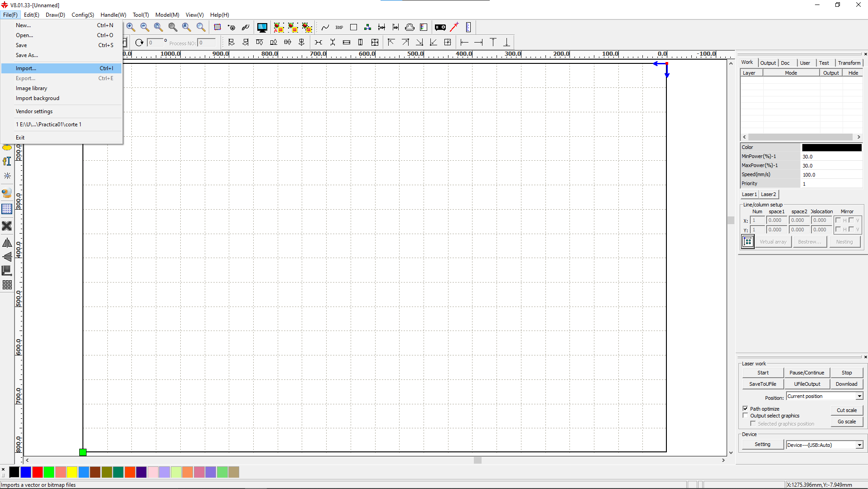Viewport: 868px width, 489px height.
Task: Open the Config(S) menu
Action: click(82, 15)
